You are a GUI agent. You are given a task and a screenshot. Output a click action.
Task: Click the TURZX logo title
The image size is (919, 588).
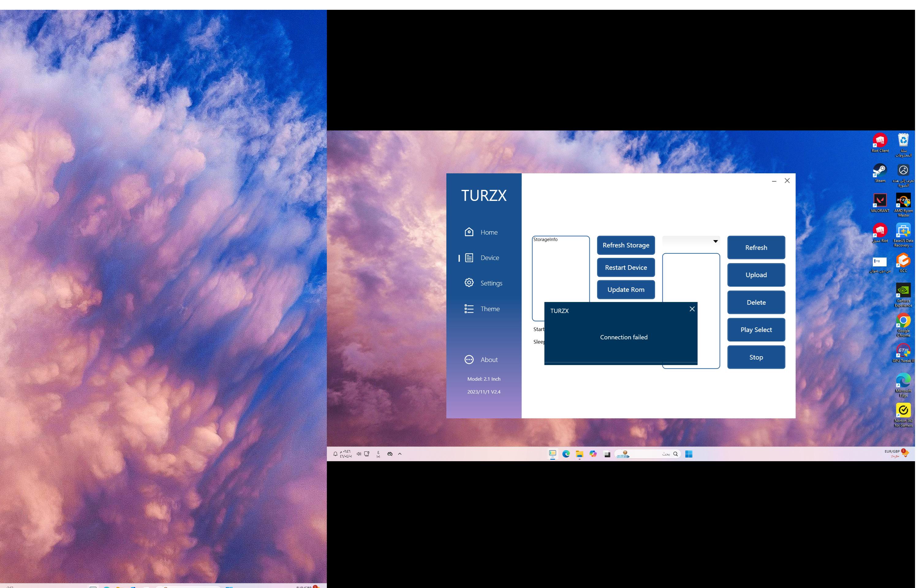[484, 195]
